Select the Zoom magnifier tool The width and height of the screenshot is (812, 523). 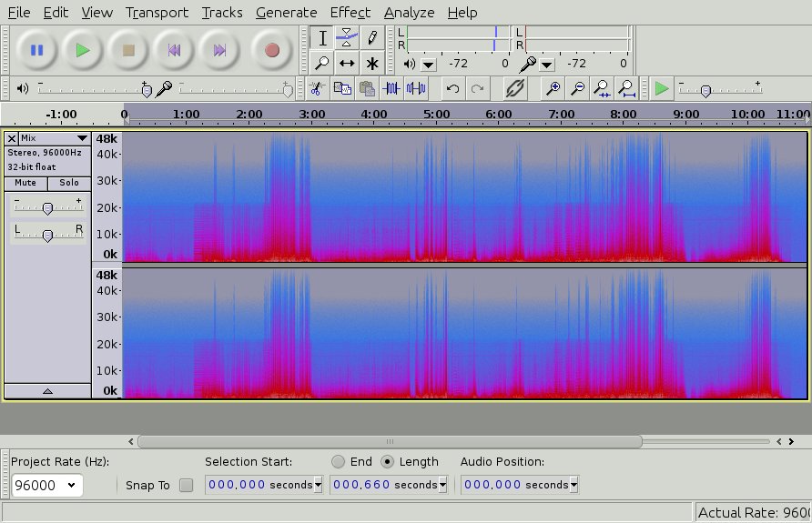322,63
